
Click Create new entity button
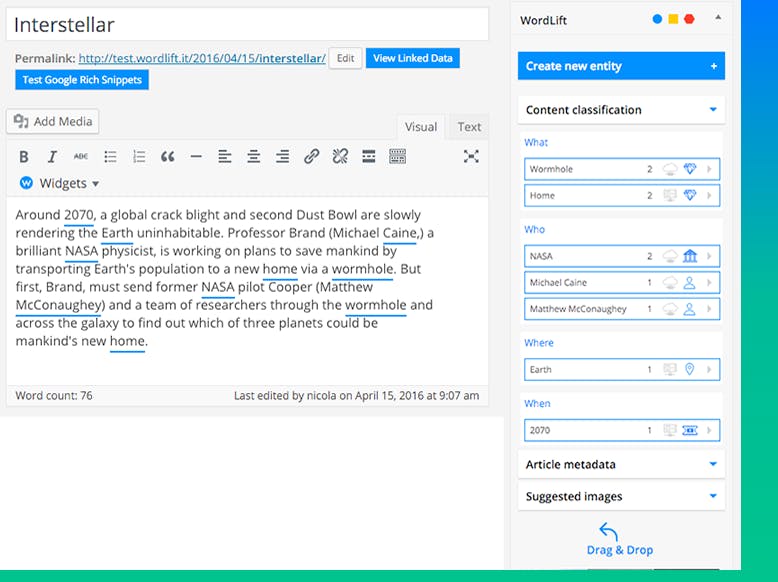pyautogui.click(x=621, y=66)
